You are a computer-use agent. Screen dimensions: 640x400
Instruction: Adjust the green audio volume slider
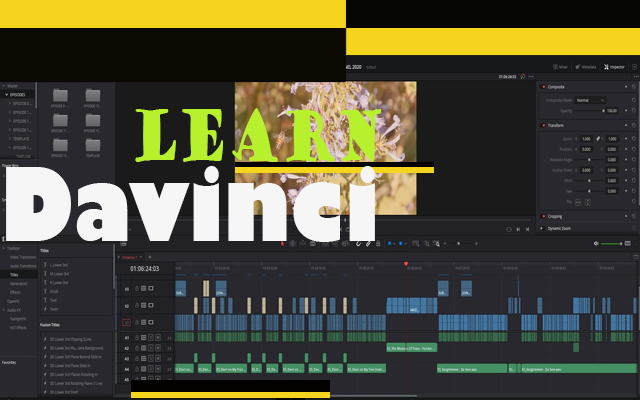(x=611, y=244)
